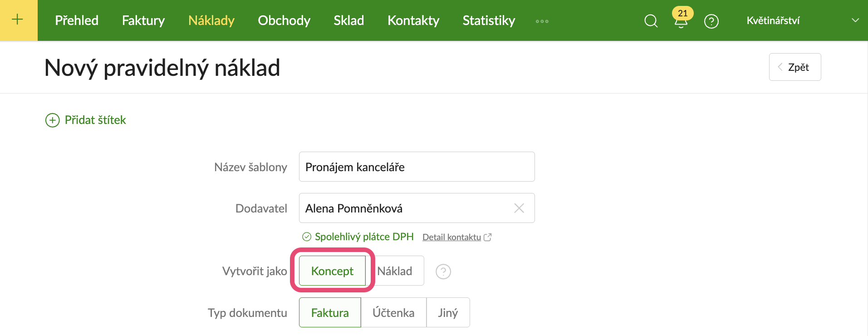Image resolution: width=868 pixels, height=336 pixels.
Task: Choose Jiný as document type
Action: [448, 313]
